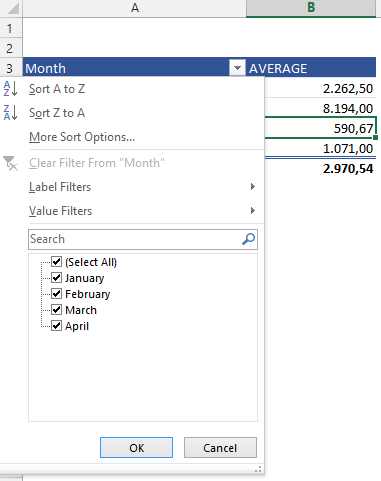Toggle the February checkbox
Viewport: 381px width, 481px height.
[56, 294]
